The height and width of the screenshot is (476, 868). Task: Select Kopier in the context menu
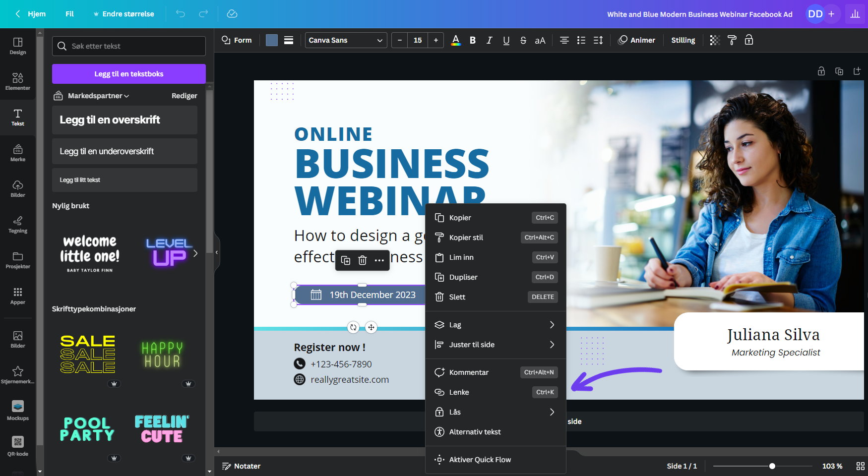(x=496, y=218)
